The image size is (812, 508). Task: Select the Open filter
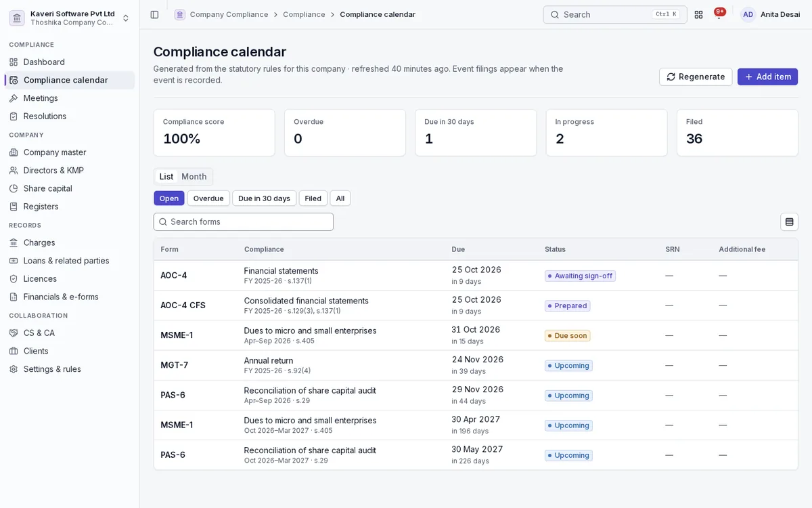(169, 198)
